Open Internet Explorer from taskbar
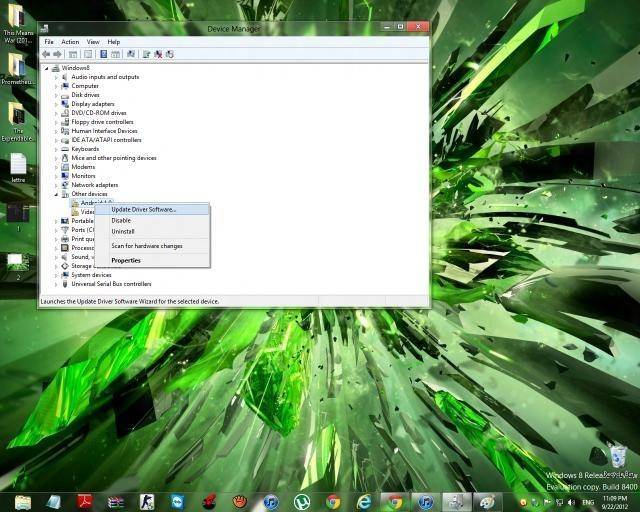The height and width of the screenshot is (512, 640). coord(364,502)
